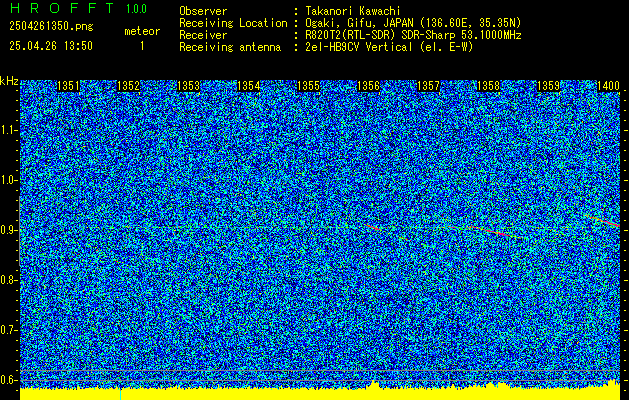Click the red echo trace near 1358
This screenshot has width=629, height=400.
[x=497, y=232]
